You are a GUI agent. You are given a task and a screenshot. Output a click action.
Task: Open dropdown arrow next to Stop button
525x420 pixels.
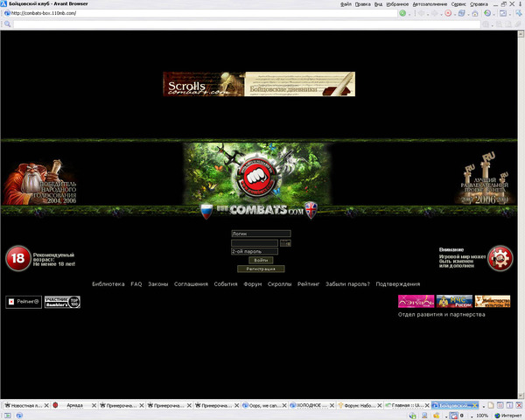(455, 14)
